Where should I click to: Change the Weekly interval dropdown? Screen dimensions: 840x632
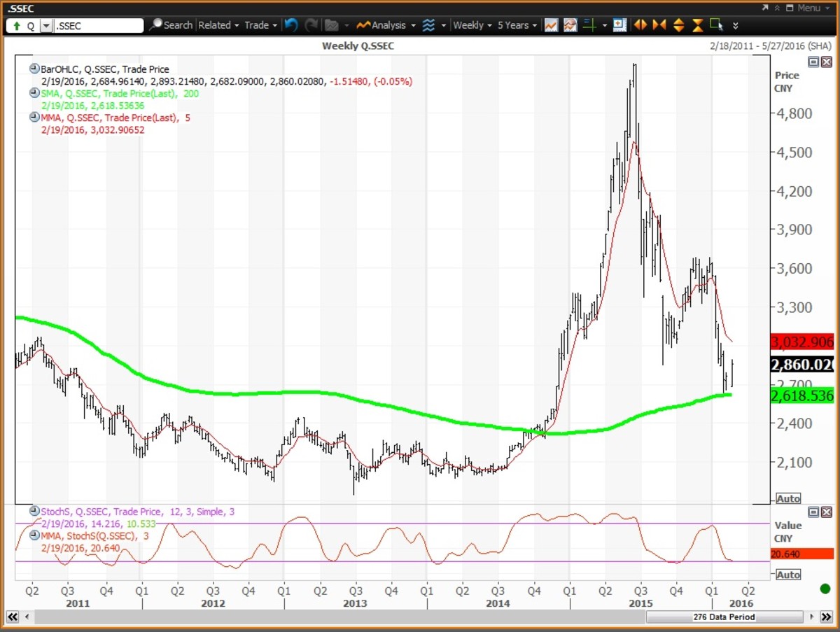click(x=472, y=25)
